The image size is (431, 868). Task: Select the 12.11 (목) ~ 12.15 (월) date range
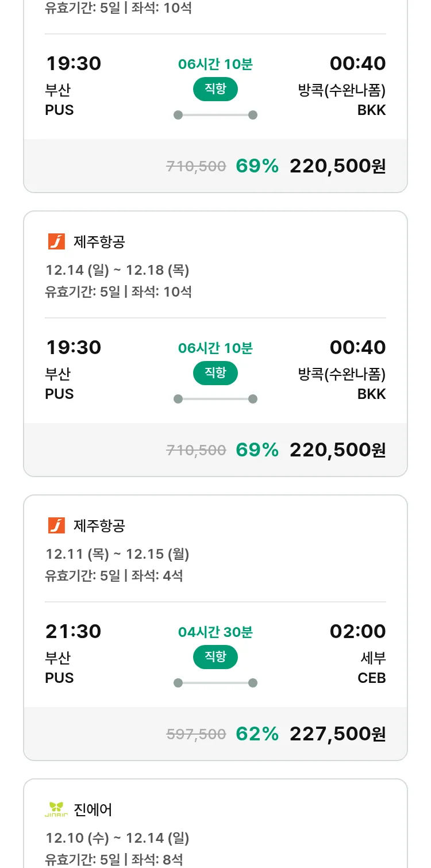pyautogui.click(x=117, y=554)
